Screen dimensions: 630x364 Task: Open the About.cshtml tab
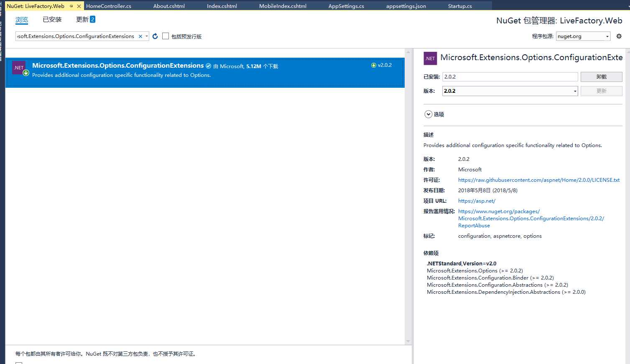[169, 6]
